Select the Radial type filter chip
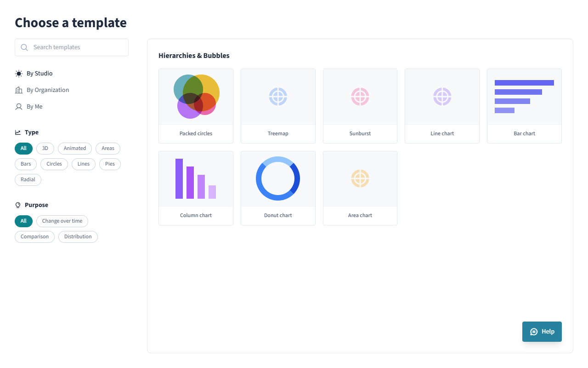 [28, 180]
